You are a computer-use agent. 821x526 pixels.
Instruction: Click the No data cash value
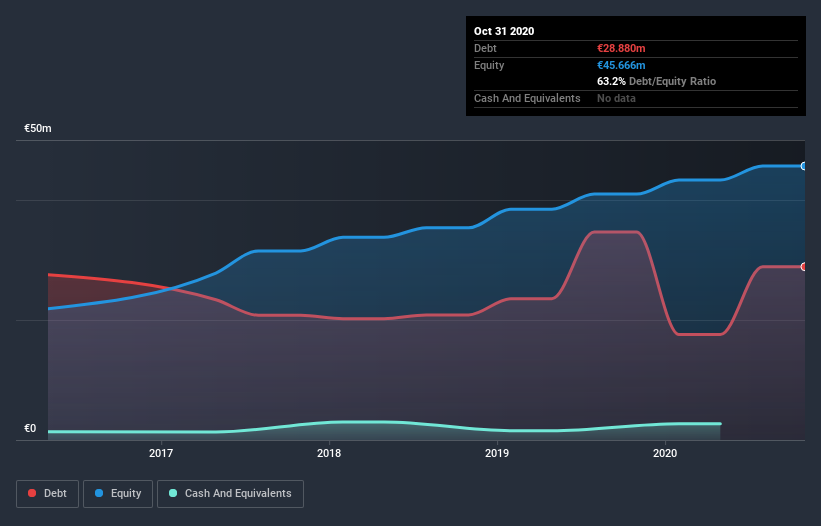(616, 98)
